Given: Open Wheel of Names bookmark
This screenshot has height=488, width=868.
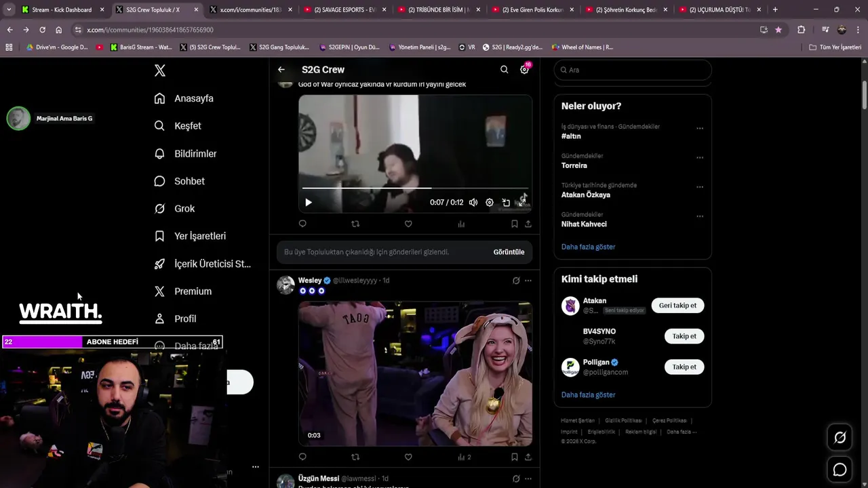Looking at the screenshot, I should 582,47.
